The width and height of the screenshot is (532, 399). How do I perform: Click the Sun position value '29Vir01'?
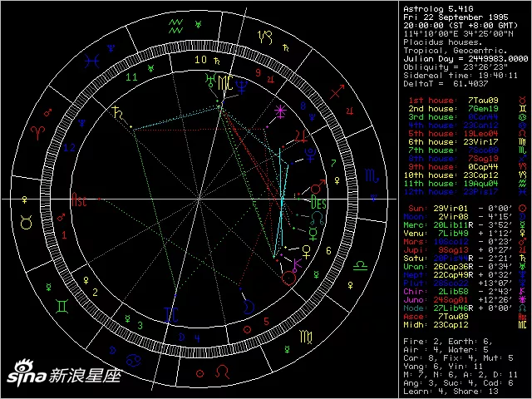[451, 209]
